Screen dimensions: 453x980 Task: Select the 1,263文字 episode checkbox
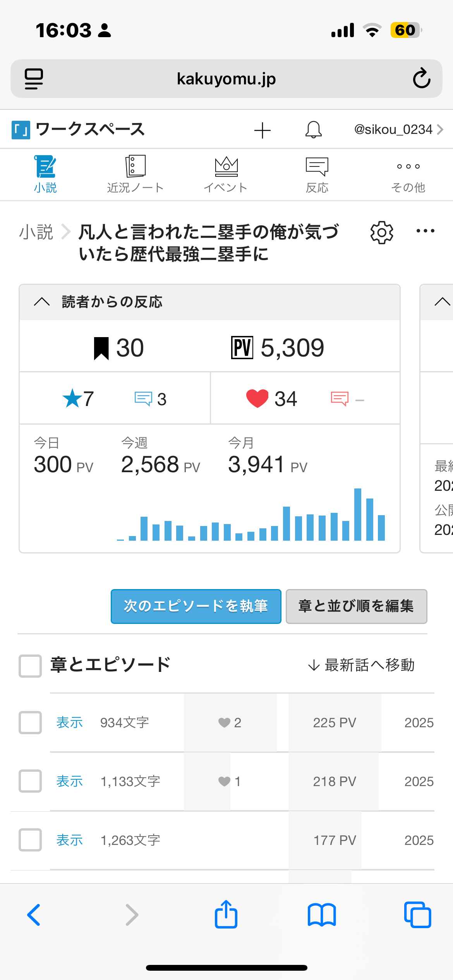pyautogui.click(x=30, y=840)
